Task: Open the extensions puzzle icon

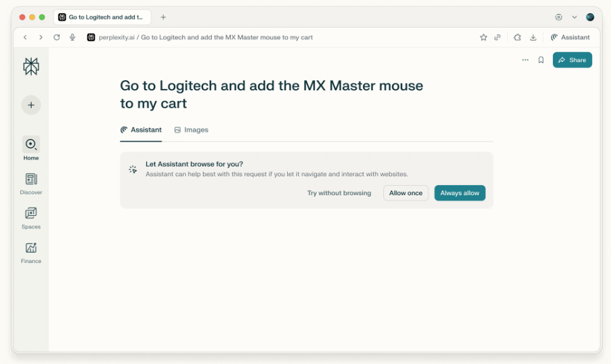Action: click(x=517, y=37)
